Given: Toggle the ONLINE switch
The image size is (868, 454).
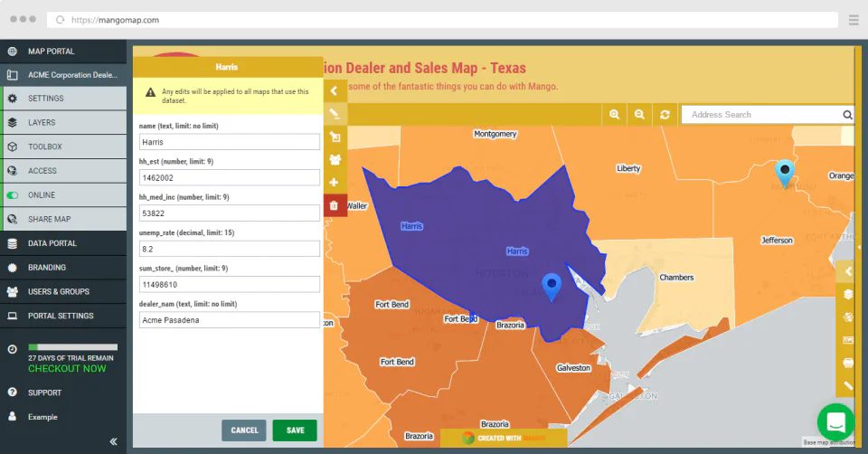Looking at the screenshot, I should 12,194.
